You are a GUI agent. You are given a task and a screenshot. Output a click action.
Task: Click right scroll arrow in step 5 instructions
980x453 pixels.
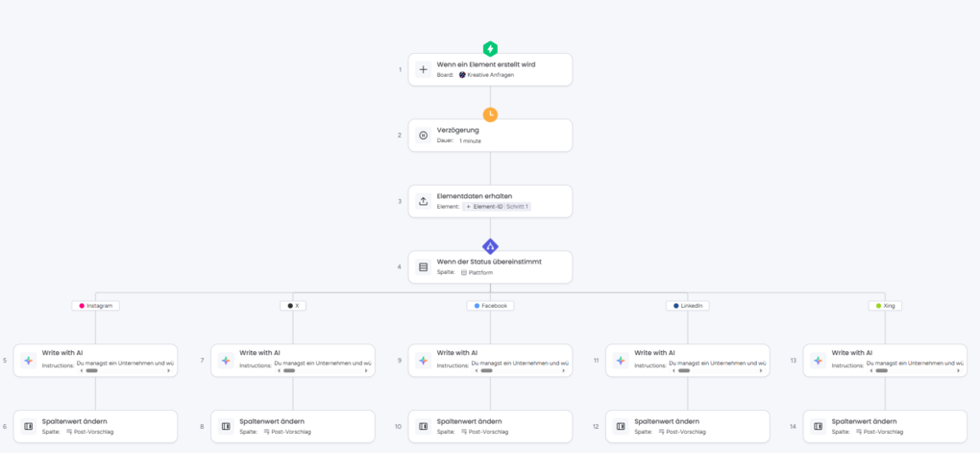(168, 371)
